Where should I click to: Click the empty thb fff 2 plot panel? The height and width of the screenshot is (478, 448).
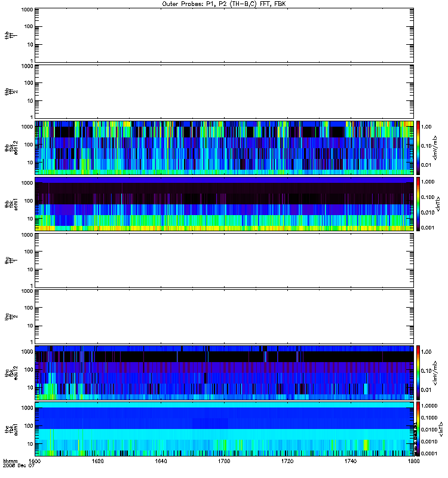pos(224,91)
